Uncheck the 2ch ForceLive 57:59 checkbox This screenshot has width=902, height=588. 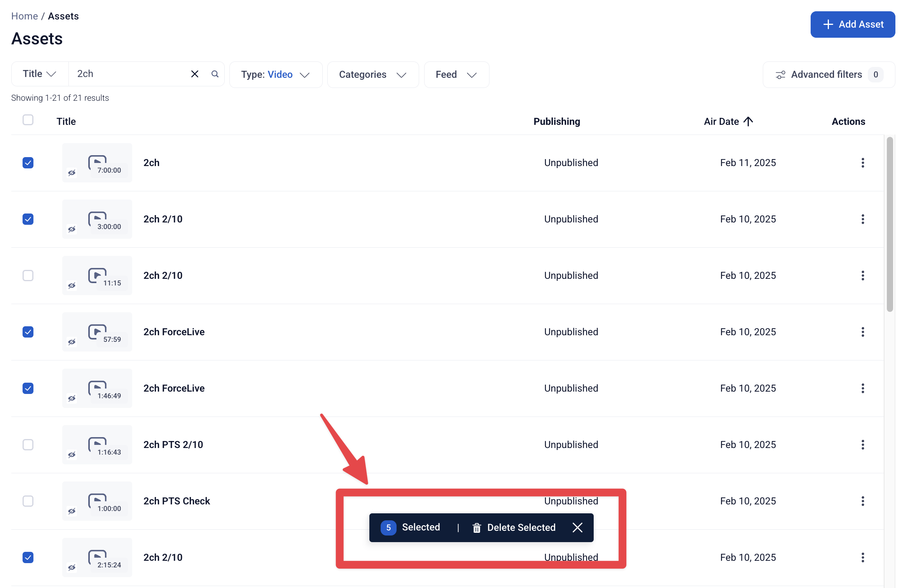(x=28, y=332)
